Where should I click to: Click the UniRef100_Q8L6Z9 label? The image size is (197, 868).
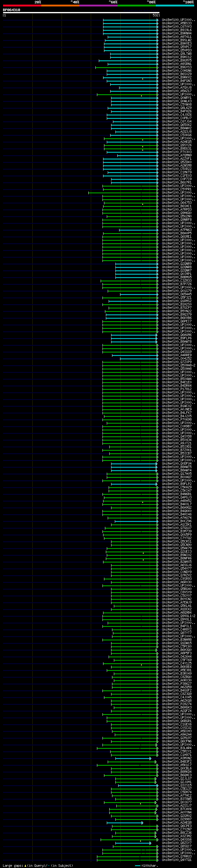pyautogui.click(x=177, y=108)
